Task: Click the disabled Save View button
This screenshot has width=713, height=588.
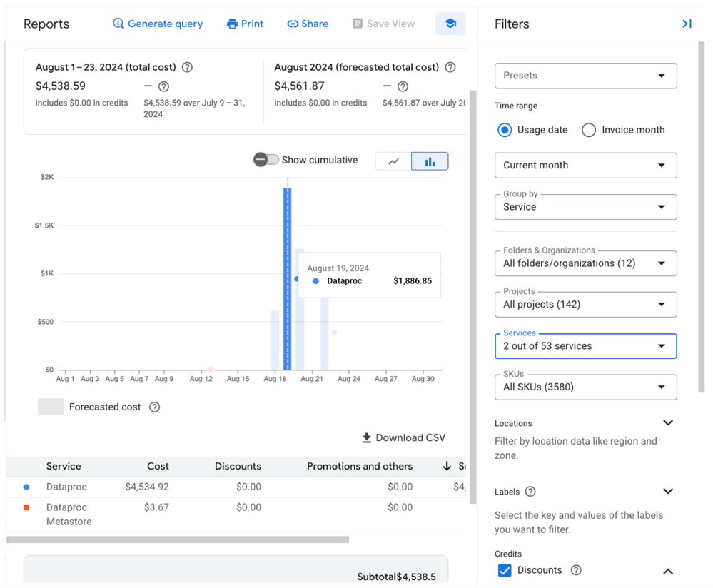Action: tap(383, 24)
